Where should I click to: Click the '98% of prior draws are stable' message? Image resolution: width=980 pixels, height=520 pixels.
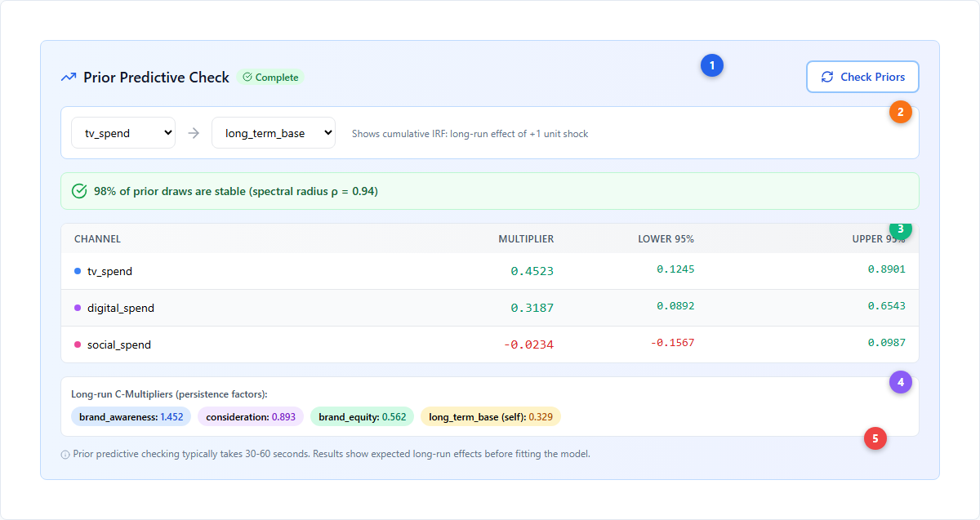pos(236,191)
